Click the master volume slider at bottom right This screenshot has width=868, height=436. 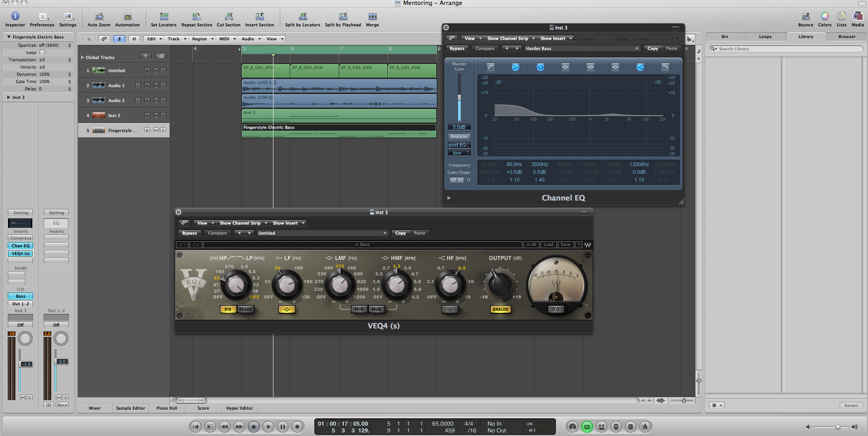[831, 427]
